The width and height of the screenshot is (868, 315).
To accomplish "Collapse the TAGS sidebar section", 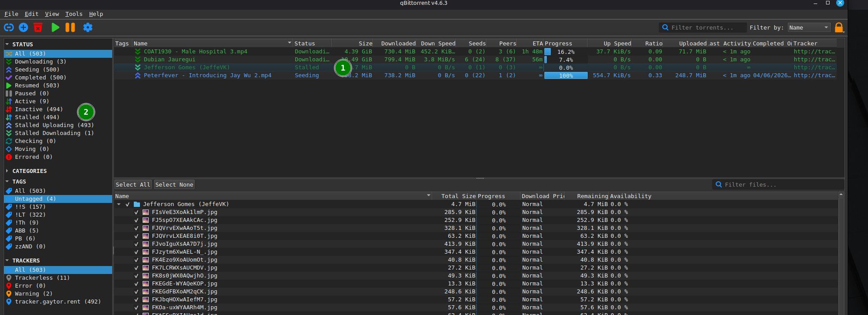I will click(7, 182).
